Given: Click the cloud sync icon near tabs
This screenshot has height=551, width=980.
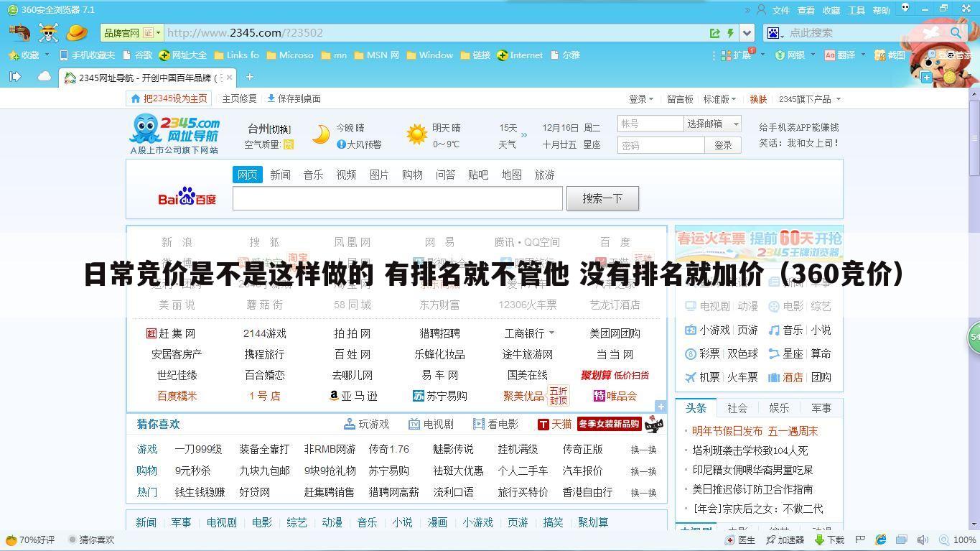Looking at the screenshot, I should point(45,76).
